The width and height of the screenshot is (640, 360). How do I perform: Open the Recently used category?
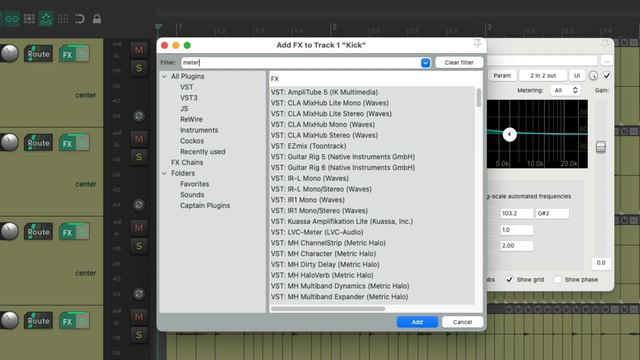[202, 152]
